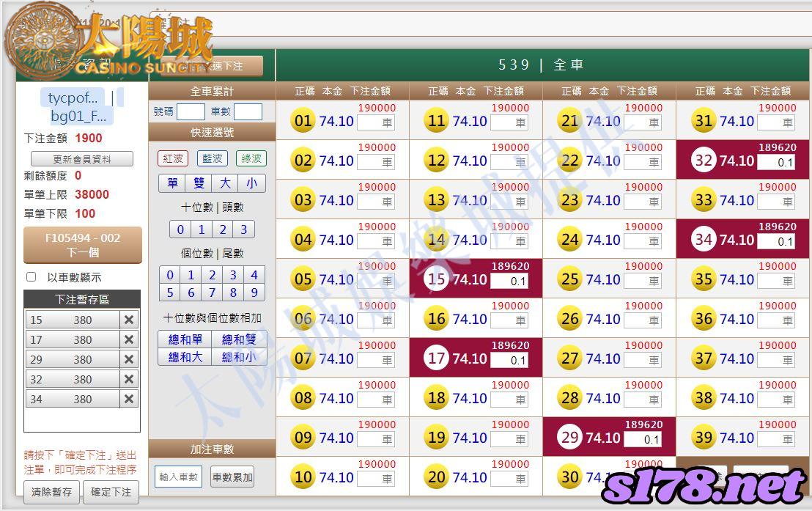
Task: Choose the 紅波 red wave quick pick
Action: pos(173,158)
